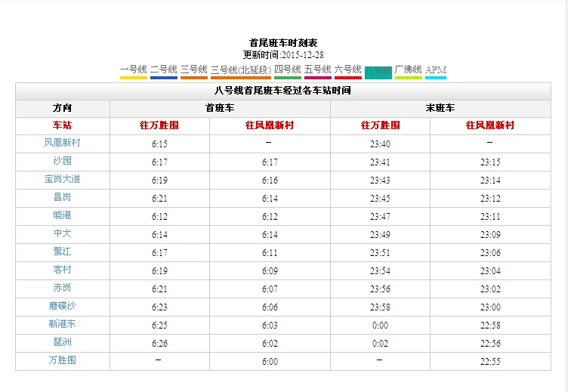The width and height of the screenshot is (577, 392).
Task: Click the 鹭江 station link
Action: (62, 252)
